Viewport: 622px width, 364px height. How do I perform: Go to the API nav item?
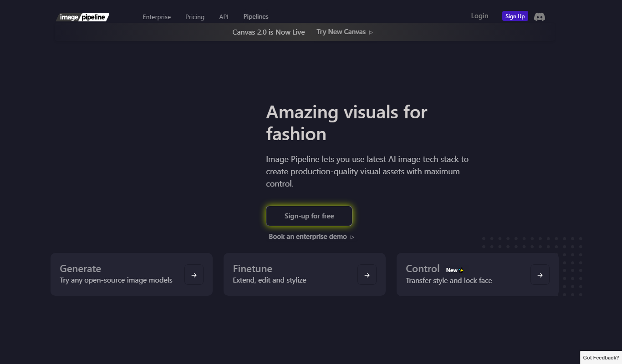click(224, 17)
